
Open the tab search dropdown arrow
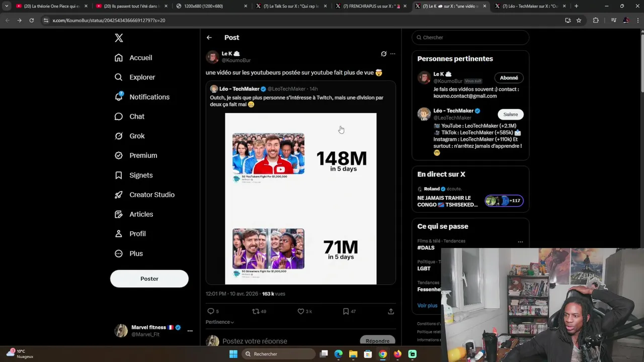(7, 6)
